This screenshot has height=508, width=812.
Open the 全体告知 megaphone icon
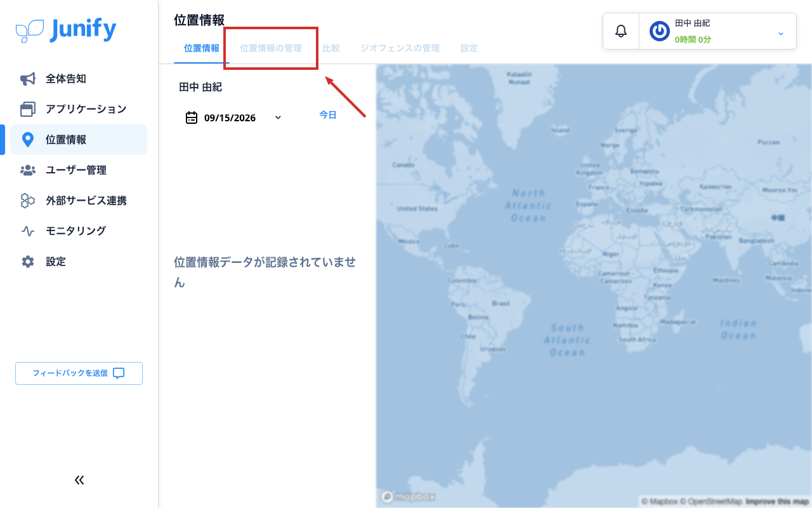[28, 79]
